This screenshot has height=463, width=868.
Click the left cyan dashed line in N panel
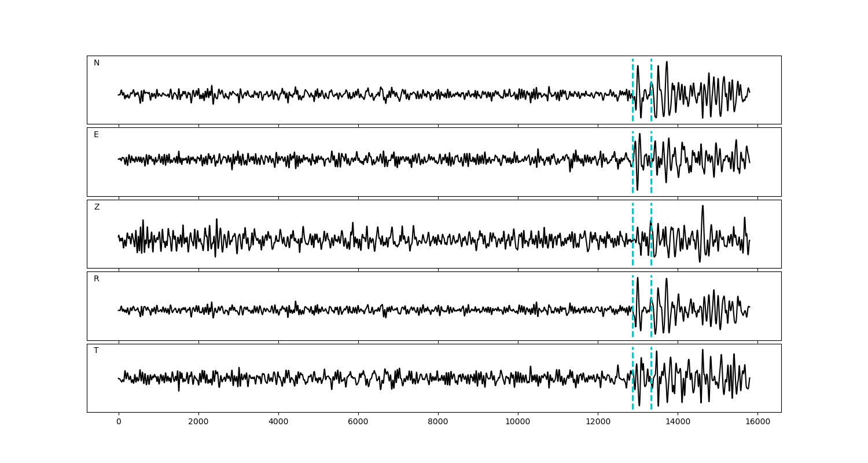(632, 75)
